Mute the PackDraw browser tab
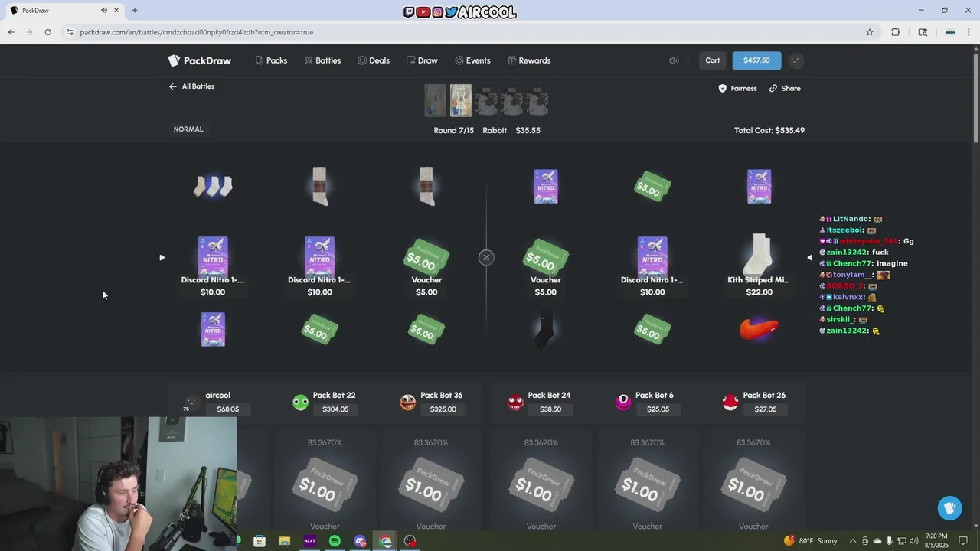Screen dimensions: 980x551 [104, 11]
